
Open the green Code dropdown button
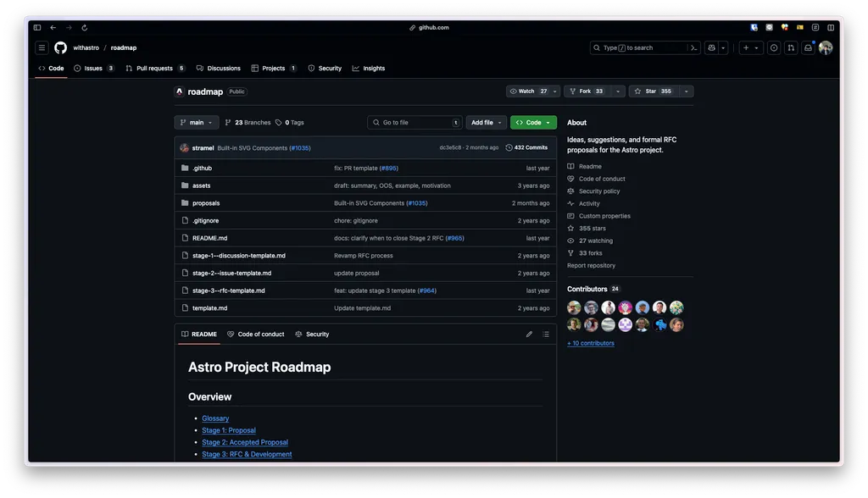coord(533,122)
